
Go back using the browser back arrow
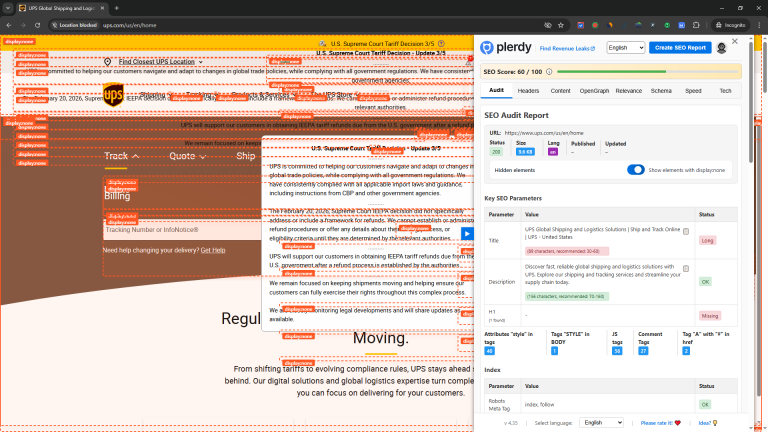[x=9, y=25]
